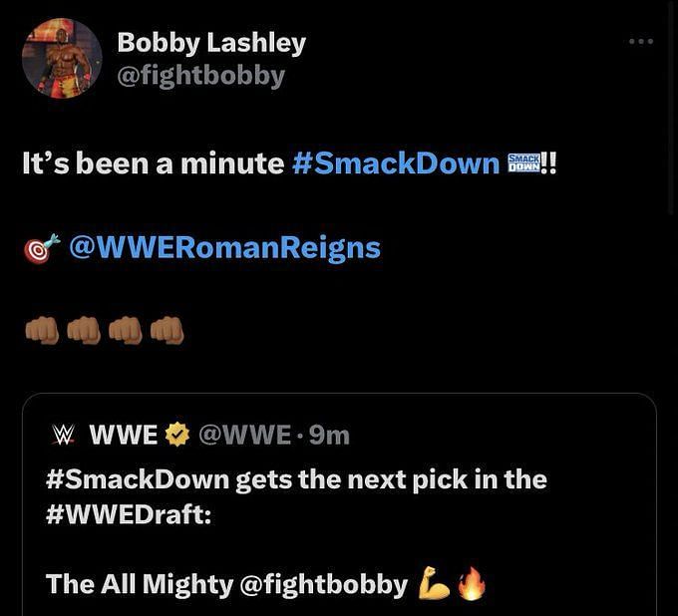Image resolution: width=678 pixels, height=616 pixels.
Task: Open Bobby Lashley's profile picture
Action: click(x=62, y=59)
